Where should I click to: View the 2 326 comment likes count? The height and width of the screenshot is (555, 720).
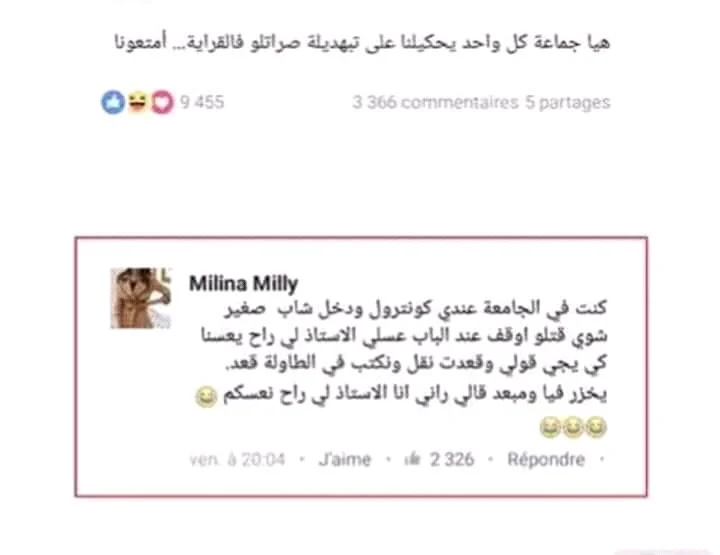pos(452,459)
